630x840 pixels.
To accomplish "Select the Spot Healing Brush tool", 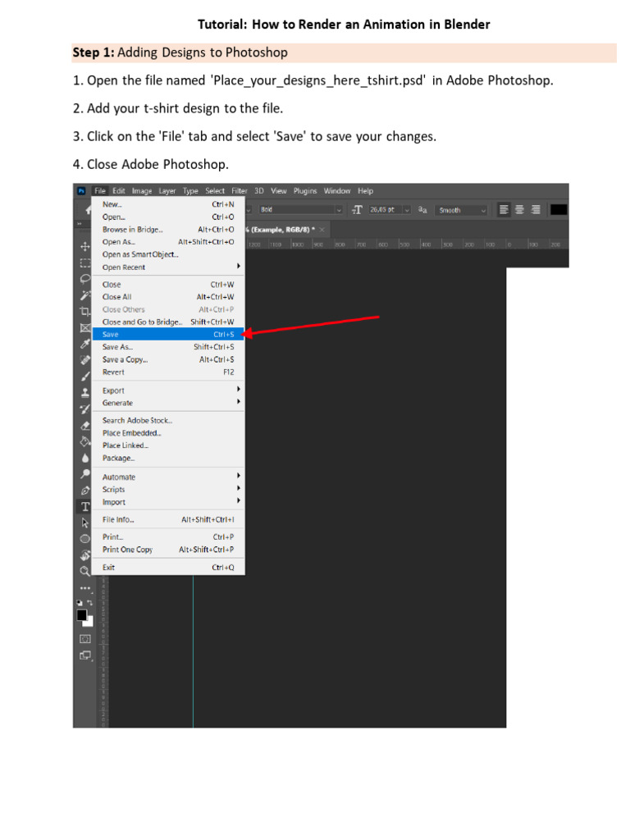I will pos(84,360).
